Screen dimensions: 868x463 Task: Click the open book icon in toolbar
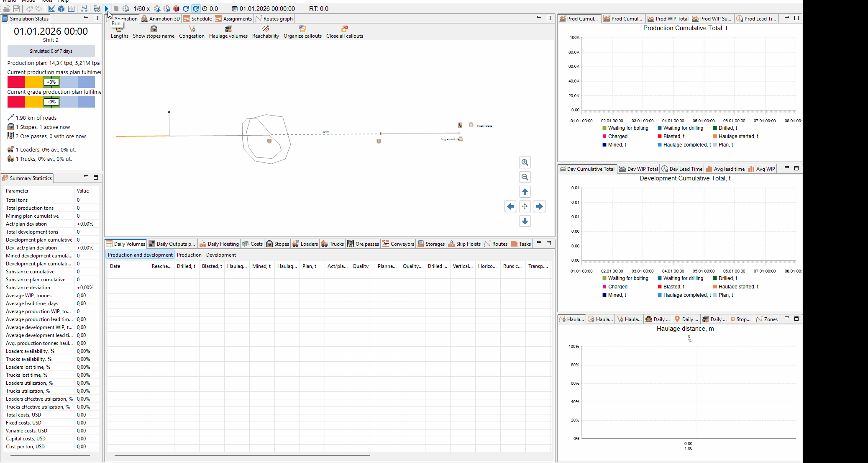click(71, 8)
